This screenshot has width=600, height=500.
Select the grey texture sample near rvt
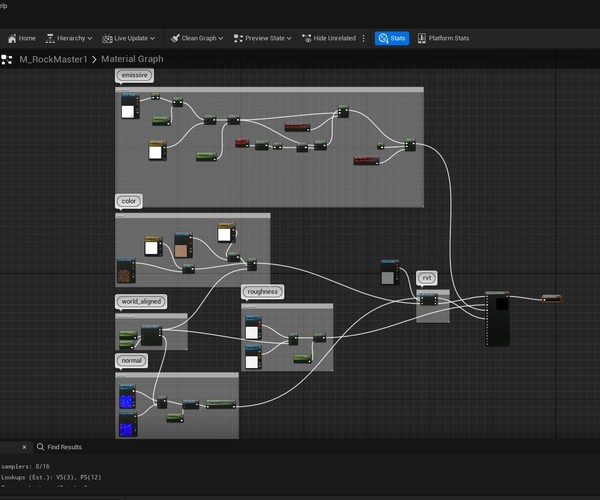tap(390, 272)
